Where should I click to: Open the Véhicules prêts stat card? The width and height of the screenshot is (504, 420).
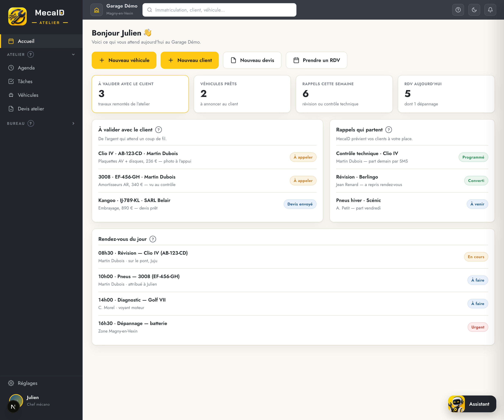(x=242, y=94)
